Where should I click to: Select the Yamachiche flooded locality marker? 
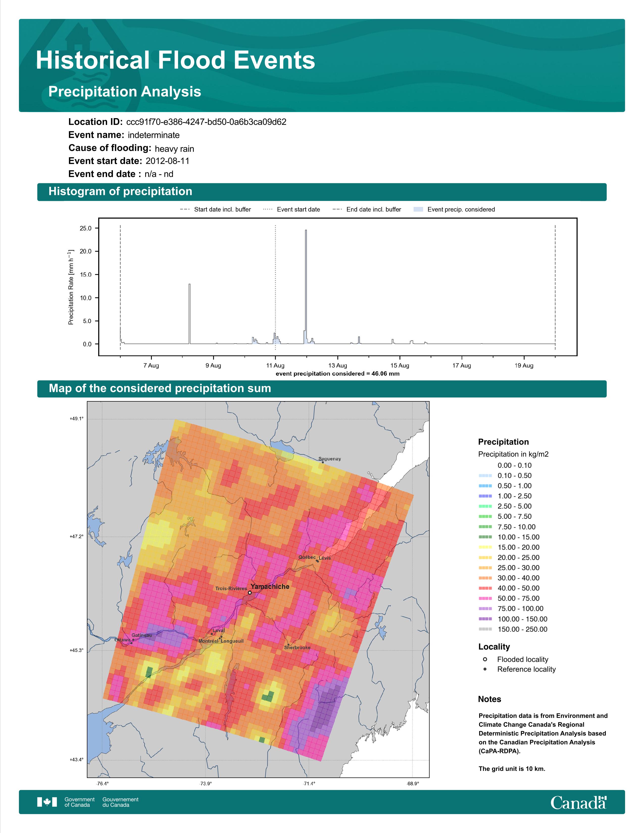(250, 593)
